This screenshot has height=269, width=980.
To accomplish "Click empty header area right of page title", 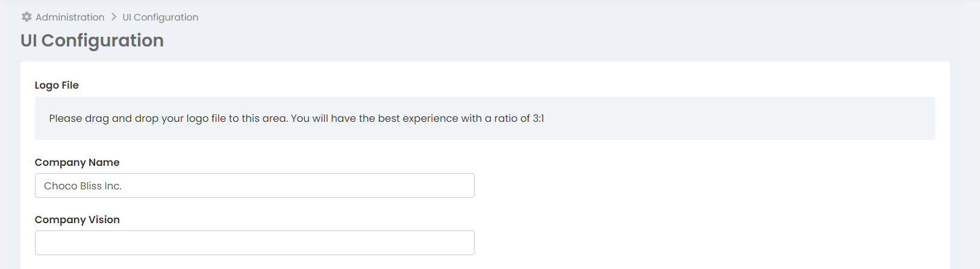I will pos(542,40).
